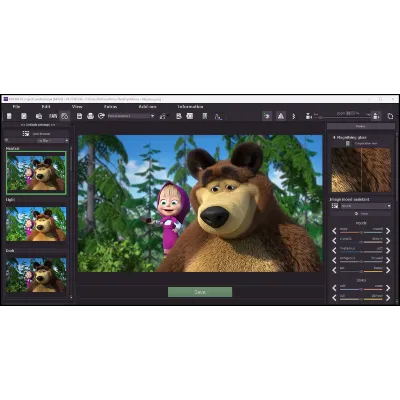Click the page icon at toolbar far right

pos(390,116)
